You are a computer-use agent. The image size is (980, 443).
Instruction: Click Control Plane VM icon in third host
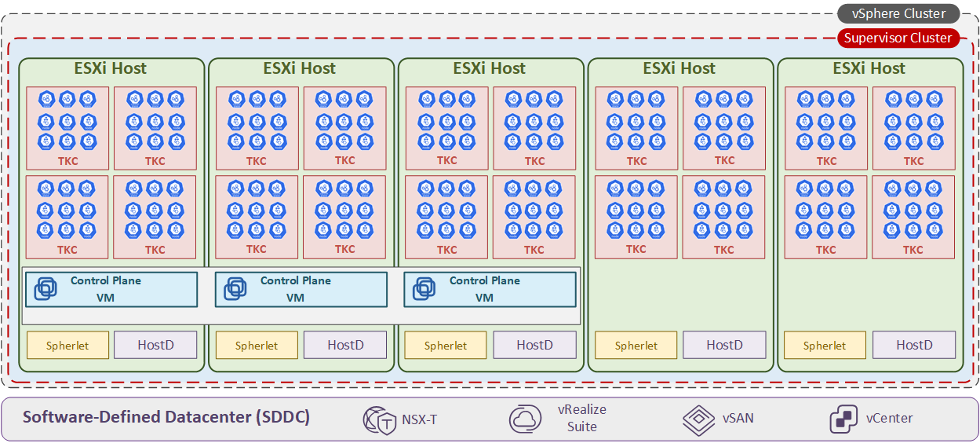[424, 289]
